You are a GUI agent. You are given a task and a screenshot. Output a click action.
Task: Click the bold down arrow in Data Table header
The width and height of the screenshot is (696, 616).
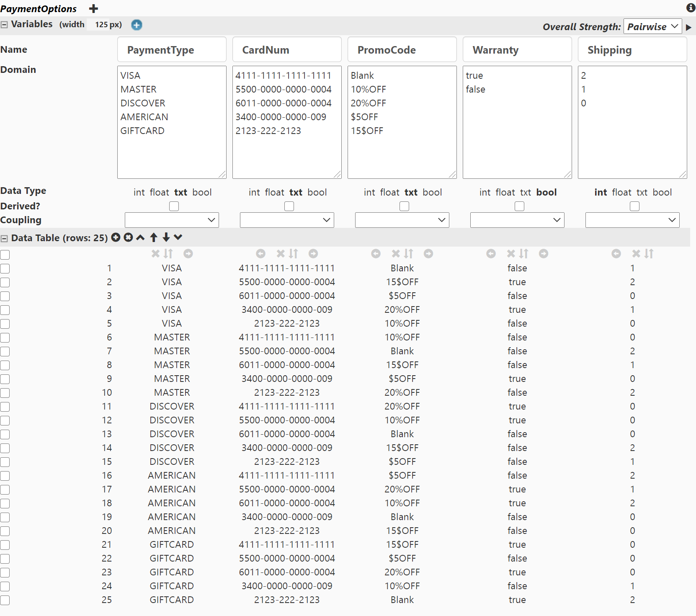(x=166, y=237)
